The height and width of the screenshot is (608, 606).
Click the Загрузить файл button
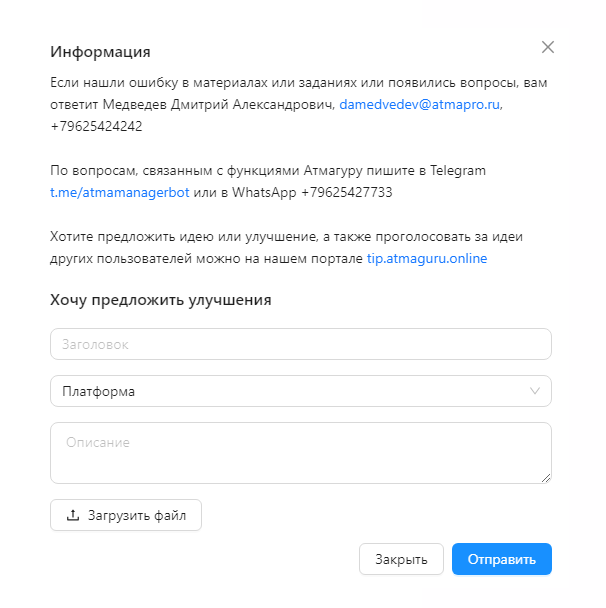pos(126,515)
